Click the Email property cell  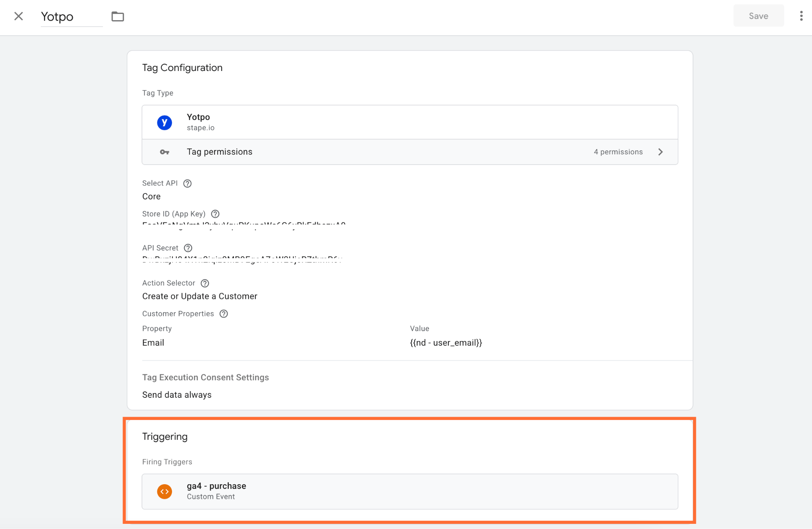153,343
